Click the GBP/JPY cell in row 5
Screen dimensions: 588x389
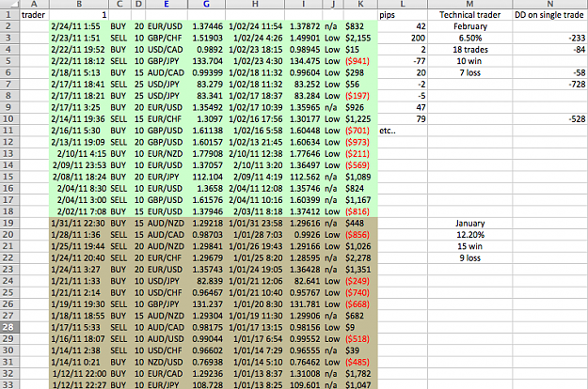167,61
